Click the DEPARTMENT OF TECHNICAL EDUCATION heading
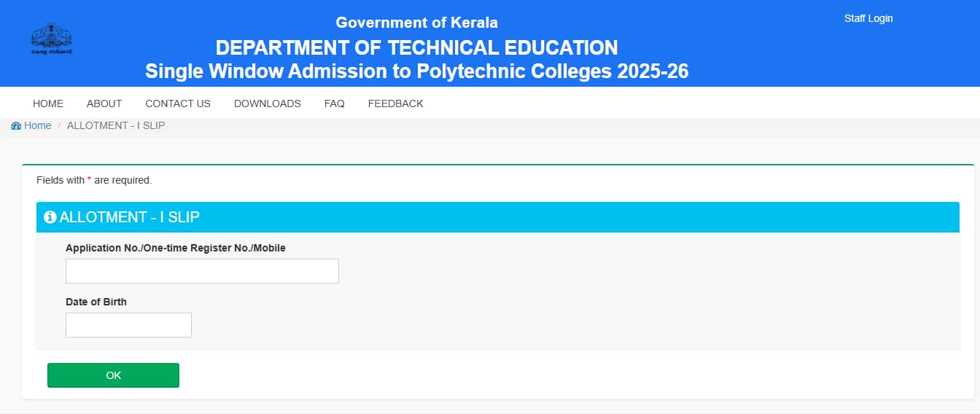 (416, 48)
